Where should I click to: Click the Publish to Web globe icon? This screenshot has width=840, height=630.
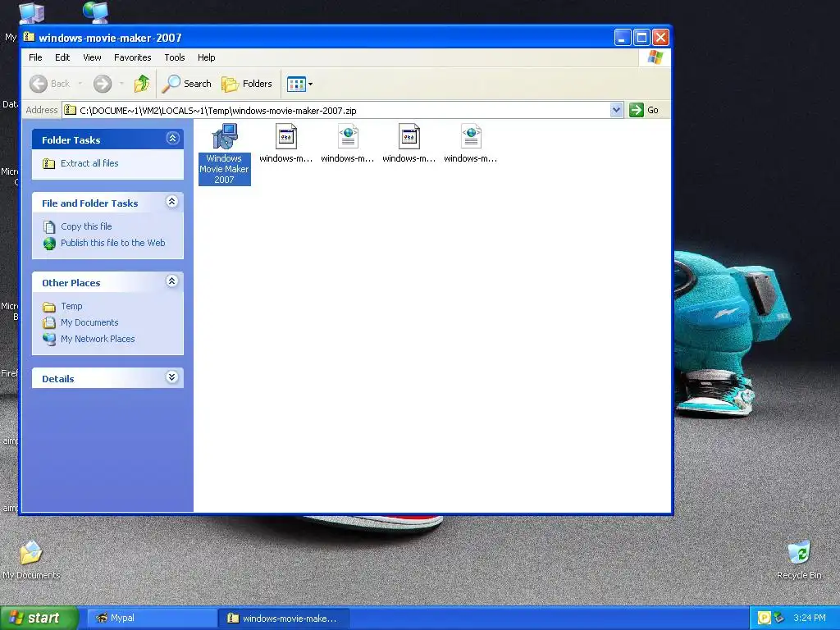point(49,244)
